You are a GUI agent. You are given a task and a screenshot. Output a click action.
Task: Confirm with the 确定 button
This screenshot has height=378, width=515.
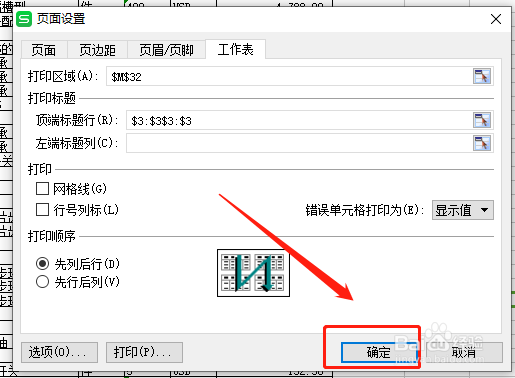click(x=379, y=352)
